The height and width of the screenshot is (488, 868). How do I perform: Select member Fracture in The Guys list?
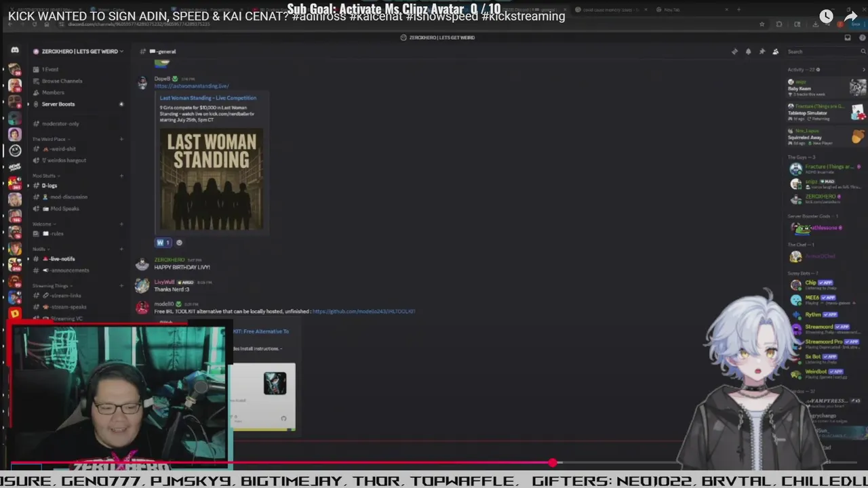(x=826, y=169)
